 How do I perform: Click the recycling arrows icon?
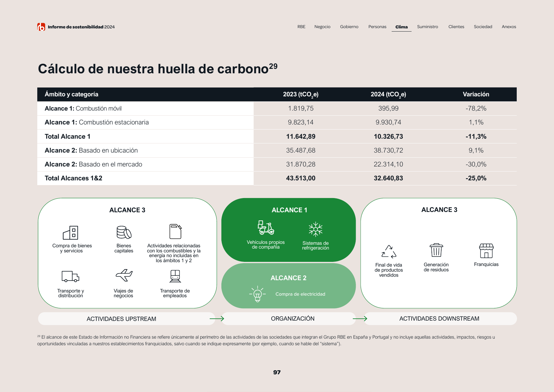coord(389,252)
